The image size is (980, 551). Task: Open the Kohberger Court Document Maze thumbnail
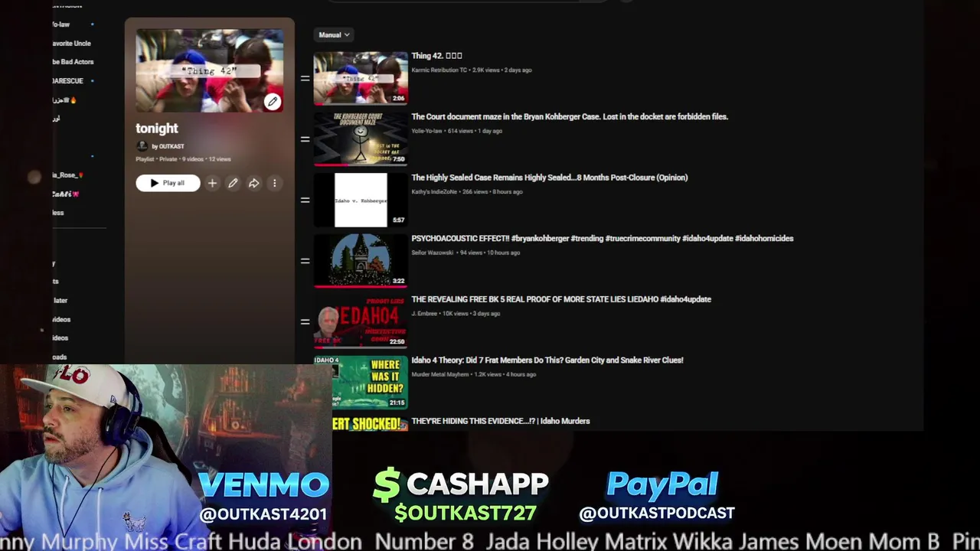coord(361,139)
